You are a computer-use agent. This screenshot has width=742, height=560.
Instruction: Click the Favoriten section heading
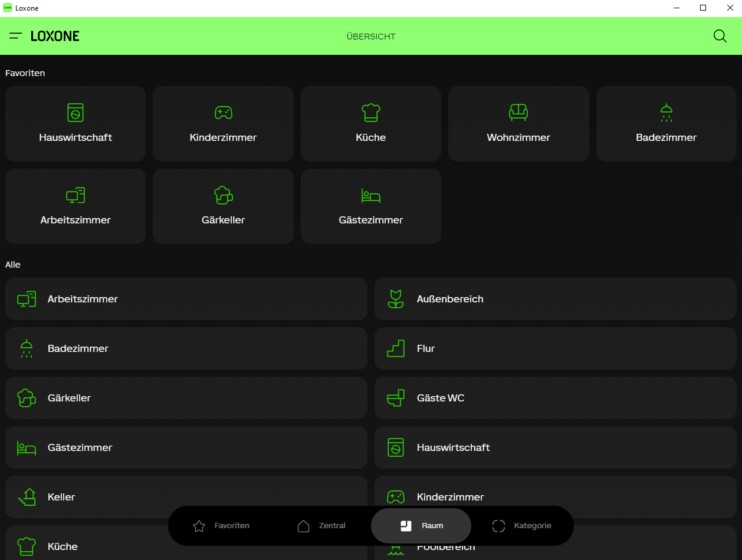[25, 73]
